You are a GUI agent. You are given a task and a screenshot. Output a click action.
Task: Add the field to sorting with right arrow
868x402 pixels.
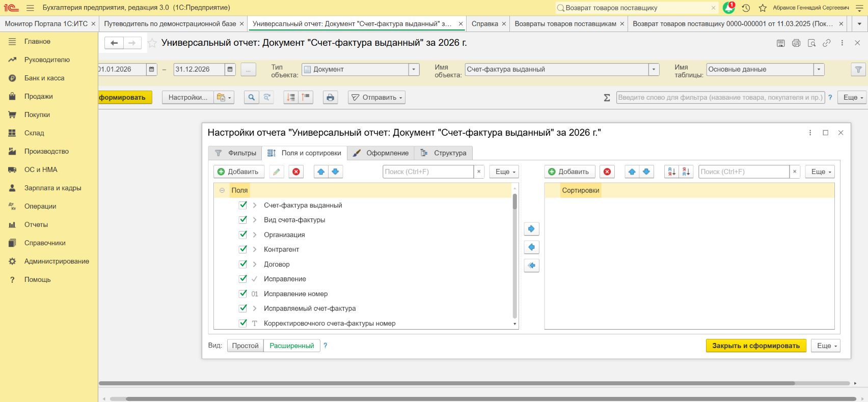click(531, 229)
